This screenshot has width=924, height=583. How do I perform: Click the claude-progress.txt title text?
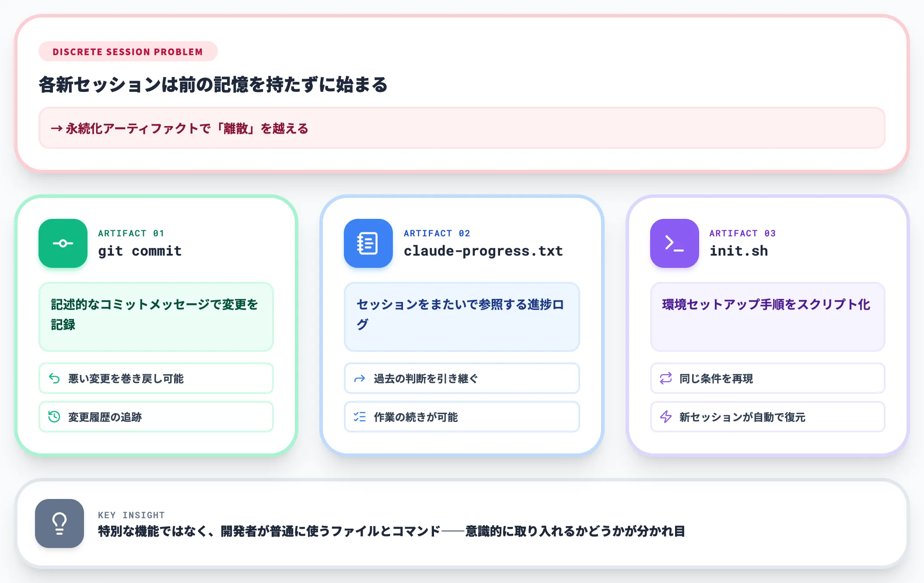(x=483, y=251)
